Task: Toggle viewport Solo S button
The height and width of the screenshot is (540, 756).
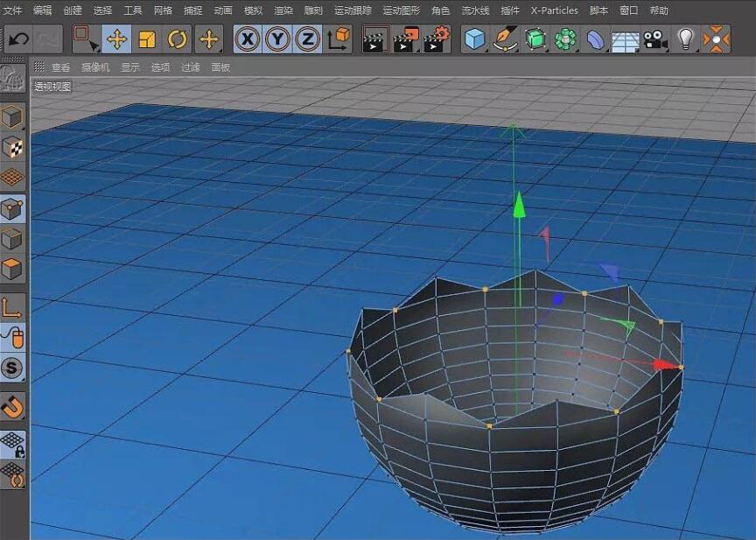Action: pos(12,368)
